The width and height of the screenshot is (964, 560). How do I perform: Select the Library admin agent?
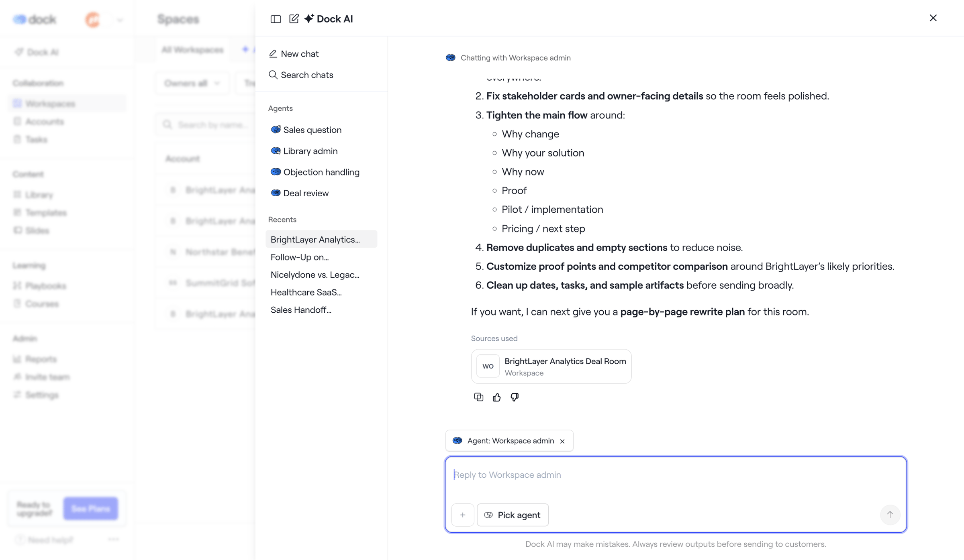(304, 151)
